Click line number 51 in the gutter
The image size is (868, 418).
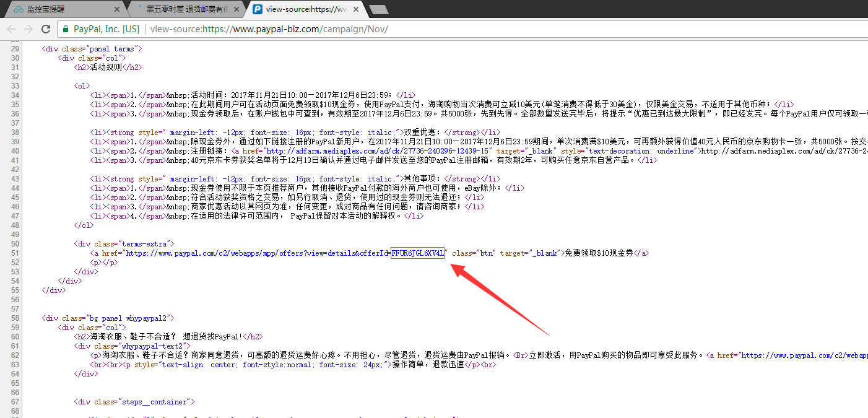(15, 253)
